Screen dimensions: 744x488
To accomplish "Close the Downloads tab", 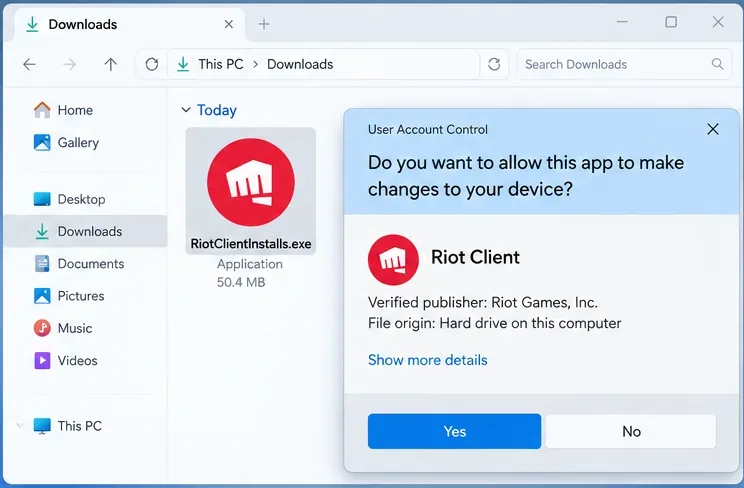I will pyautogui.click(x=229, y=24).
